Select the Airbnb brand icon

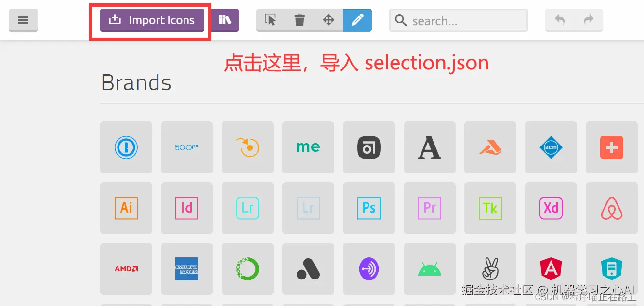click(612, 208)
